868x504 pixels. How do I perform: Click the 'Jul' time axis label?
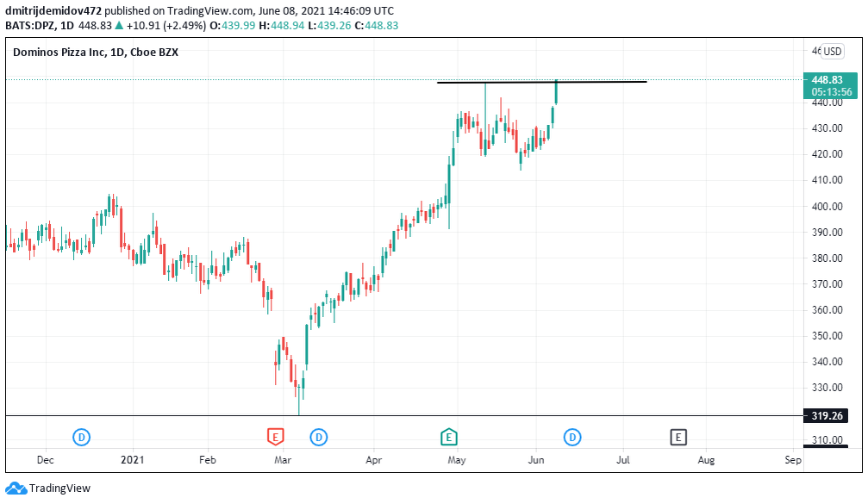coord(623,460)
